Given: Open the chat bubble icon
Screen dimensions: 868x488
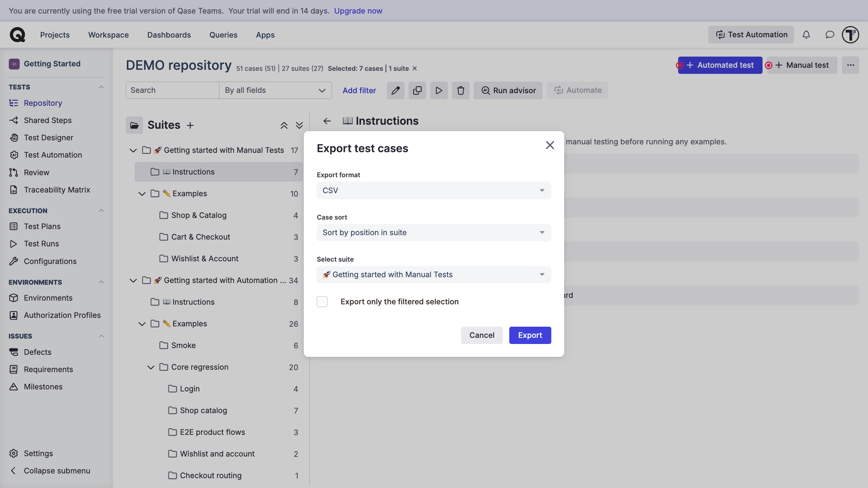Looking at the screenshot, I should [829, 35].
